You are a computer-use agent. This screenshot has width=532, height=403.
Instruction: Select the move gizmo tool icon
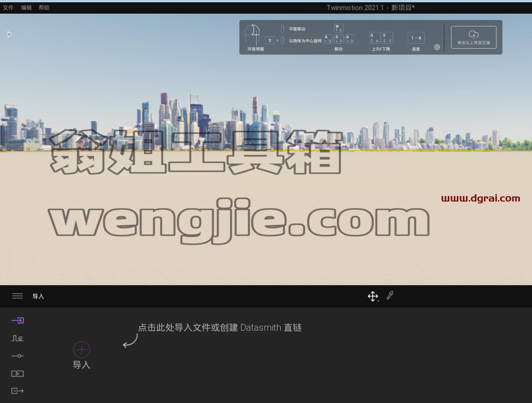coord(373,296)
